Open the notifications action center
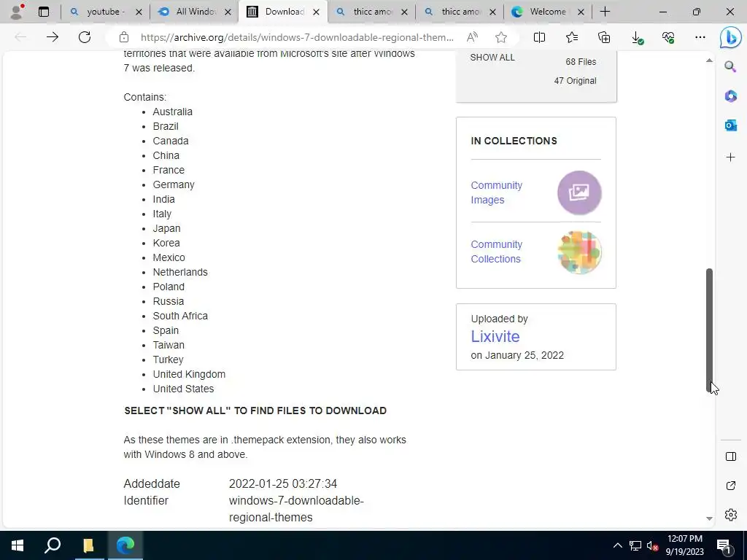This screenshot has width=747, height=560. (724, 545)
